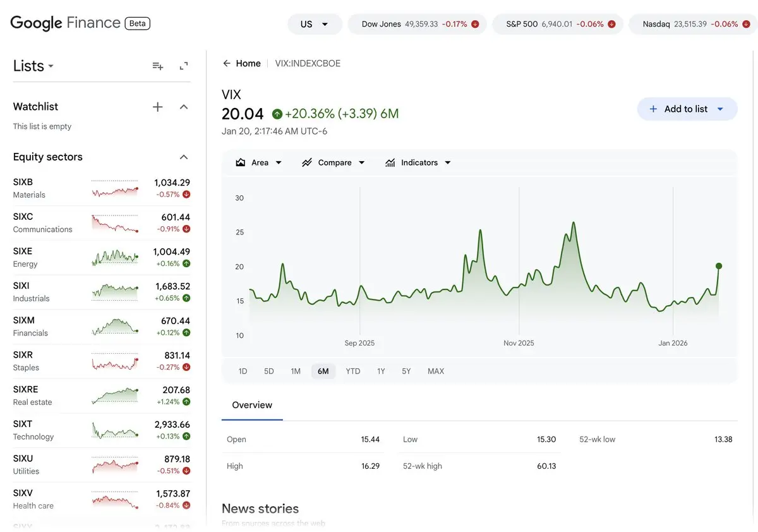
Task: Click the Compare chart icon
Action: click(307, 162)
